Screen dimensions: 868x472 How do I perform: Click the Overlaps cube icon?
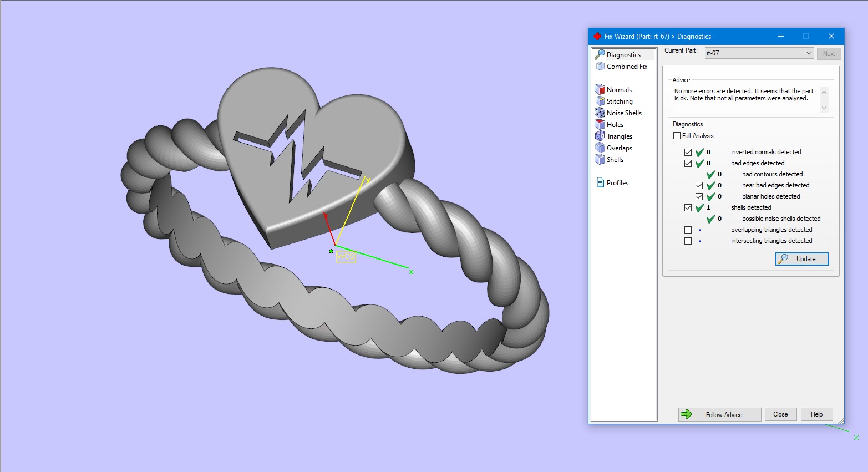point(600,148)
